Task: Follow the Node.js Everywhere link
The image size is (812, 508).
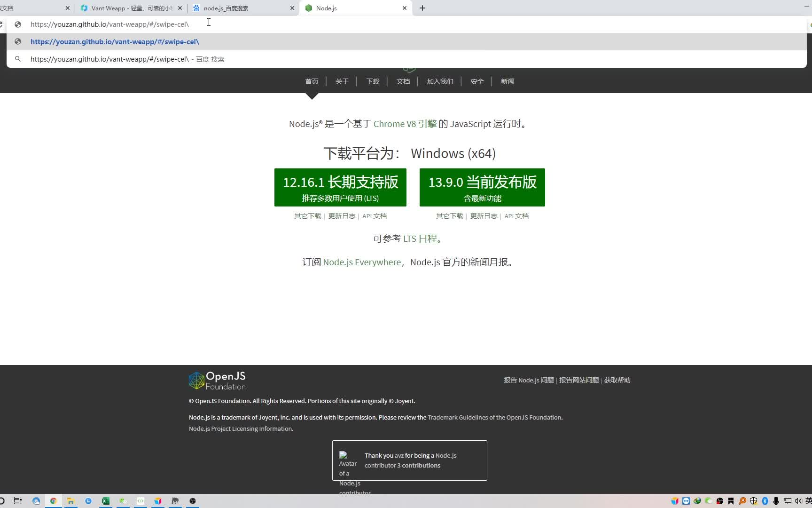Action: (x=362, y=262)
